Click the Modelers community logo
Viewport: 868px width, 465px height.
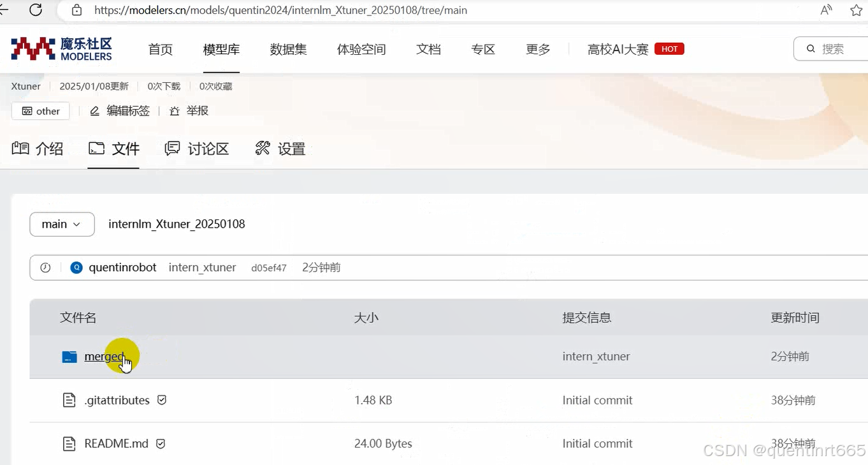[x=62, y=49]
